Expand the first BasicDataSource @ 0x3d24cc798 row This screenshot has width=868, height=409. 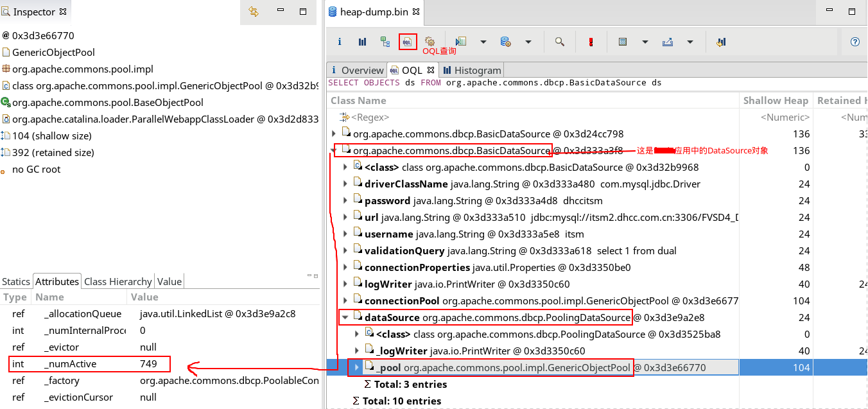click(333, 134)
